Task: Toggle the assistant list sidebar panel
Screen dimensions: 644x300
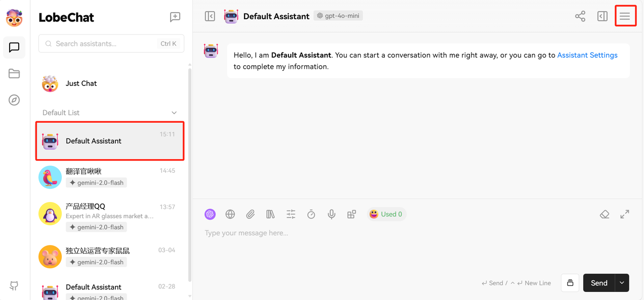Action: [210, 17]
